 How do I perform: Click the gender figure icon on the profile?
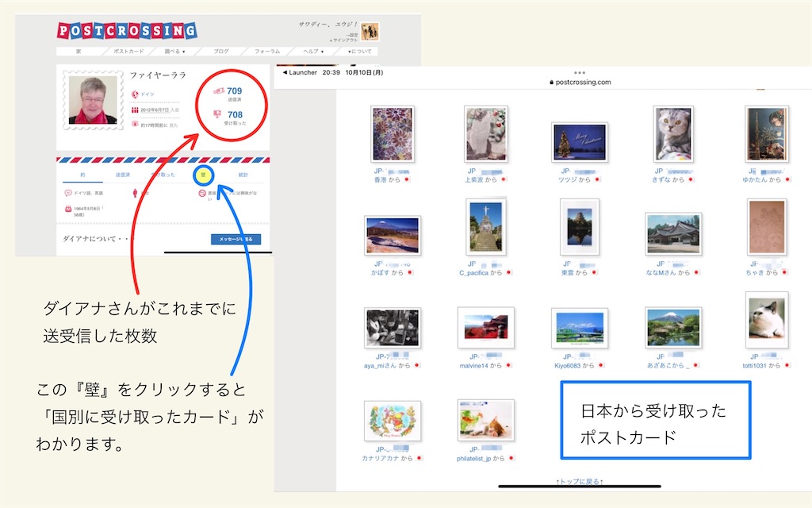click(135, 194)
